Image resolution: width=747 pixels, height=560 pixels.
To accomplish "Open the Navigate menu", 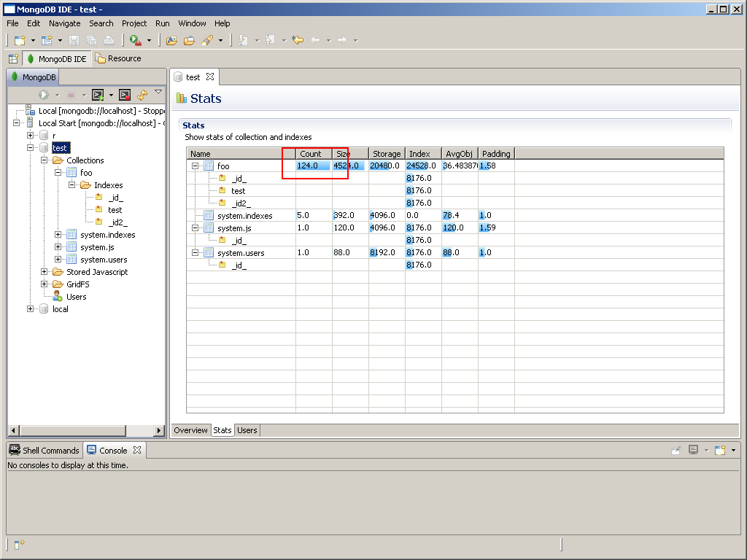I will tap(65, 23).
